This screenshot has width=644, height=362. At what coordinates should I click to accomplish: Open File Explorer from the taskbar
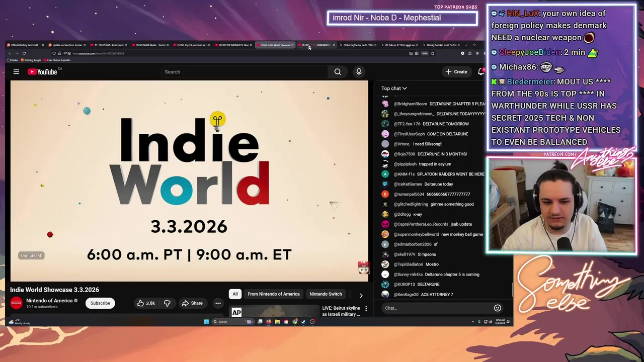point(277,322)
